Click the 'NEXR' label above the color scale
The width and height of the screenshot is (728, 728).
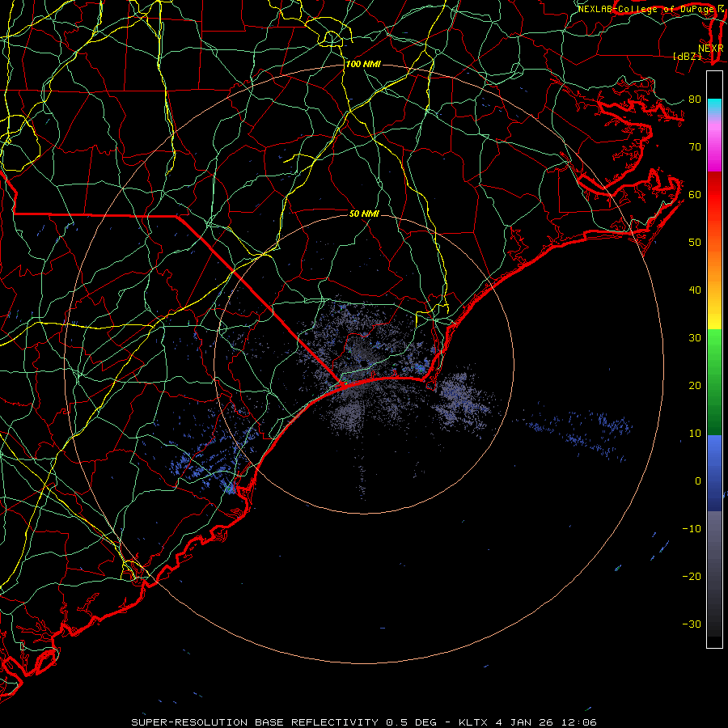710,48
